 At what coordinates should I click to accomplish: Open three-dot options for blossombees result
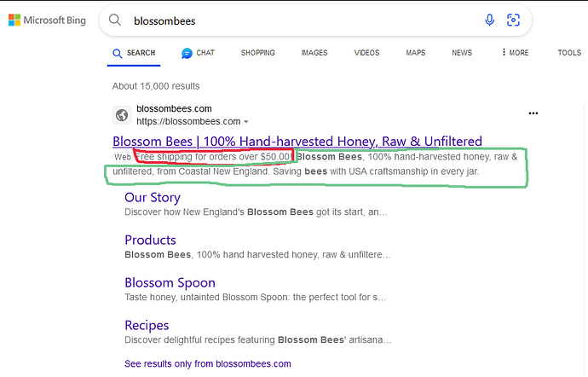(x=533, y=113)
